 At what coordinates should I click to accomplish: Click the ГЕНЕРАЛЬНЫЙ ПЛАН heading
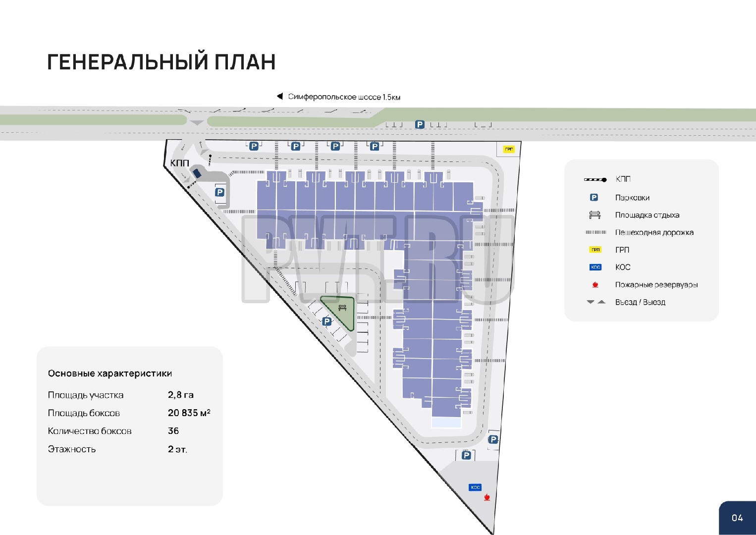[161, 62]
